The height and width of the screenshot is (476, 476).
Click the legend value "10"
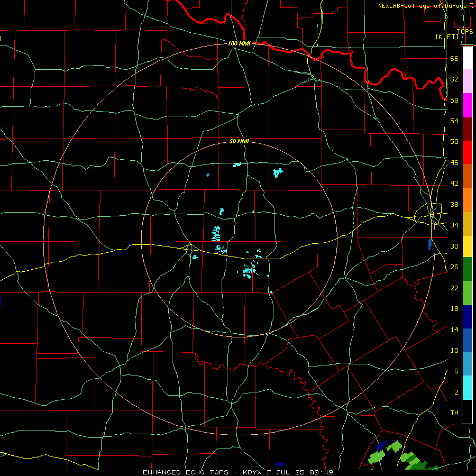click(x=454, y=350)
